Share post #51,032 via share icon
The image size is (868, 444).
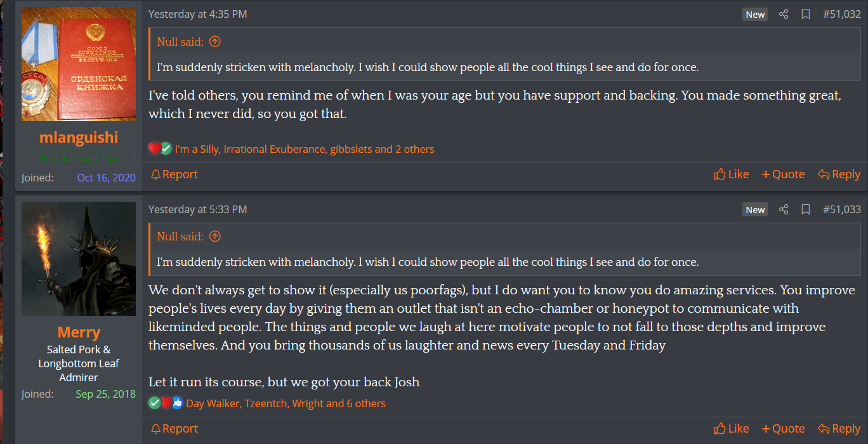[784, 14]
